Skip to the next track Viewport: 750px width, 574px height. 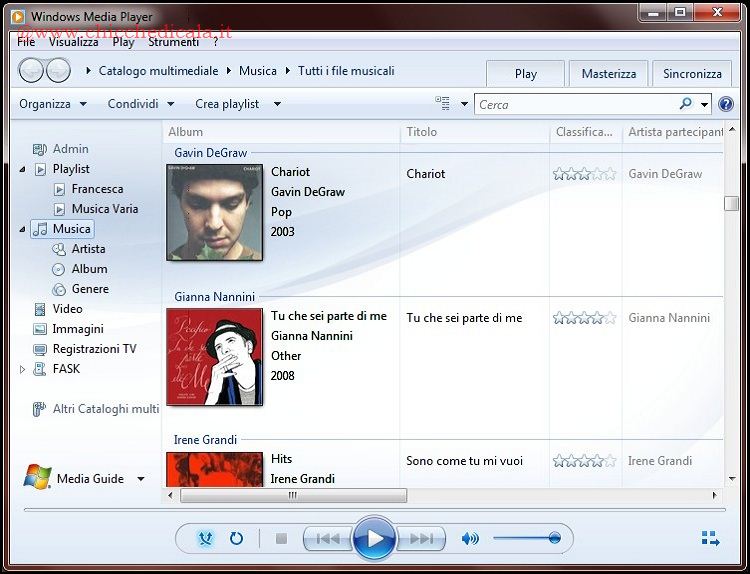(422, 539)
